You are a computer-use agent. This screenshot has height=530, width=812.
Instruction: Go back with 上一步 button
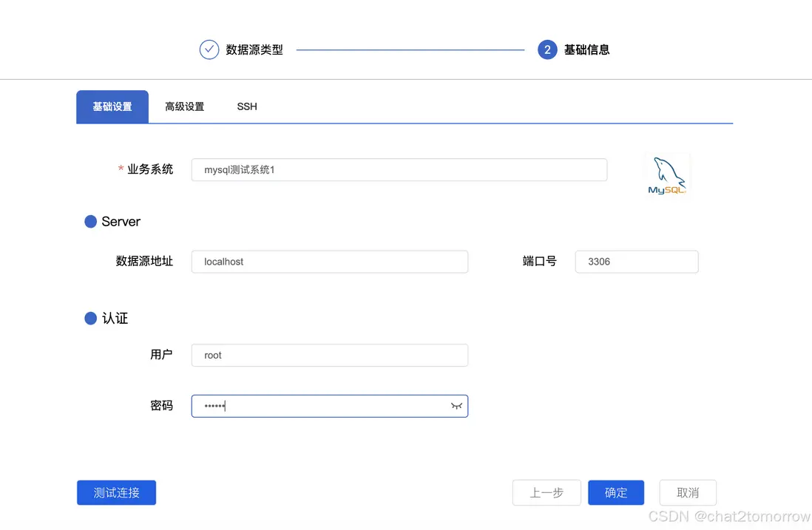pos(547,493)
